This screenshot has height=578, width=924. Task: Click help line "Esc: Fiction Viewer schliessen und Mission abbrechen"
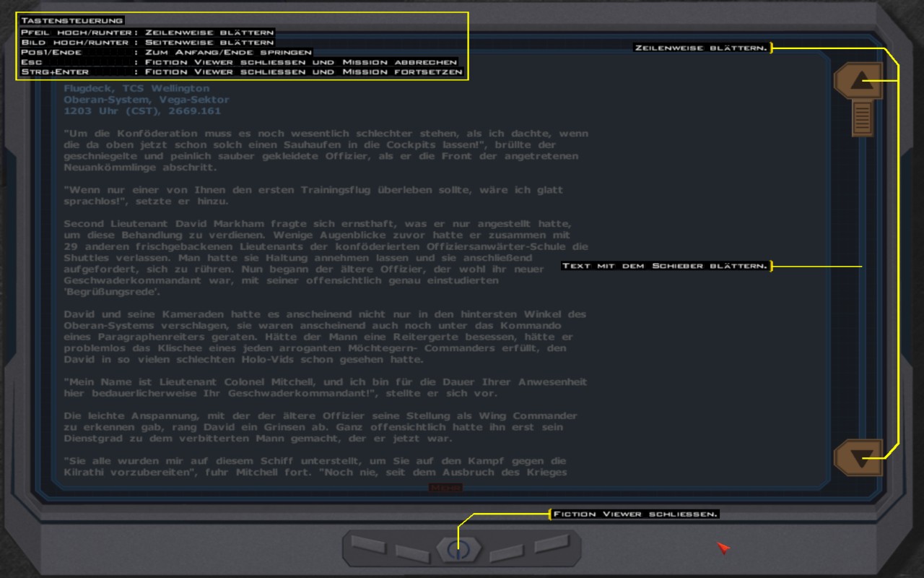pos(239,62)
